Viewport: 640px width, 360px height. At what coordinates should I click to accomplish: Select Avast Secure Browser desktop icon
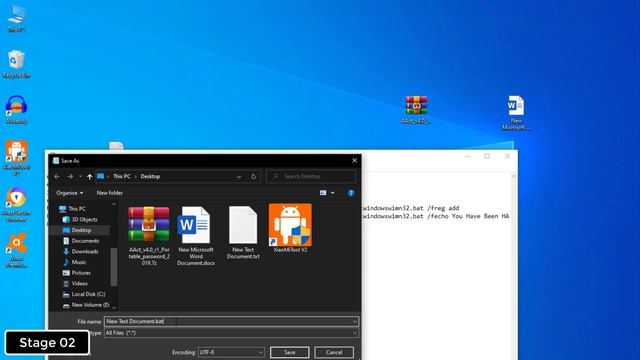tap(16, 204)
